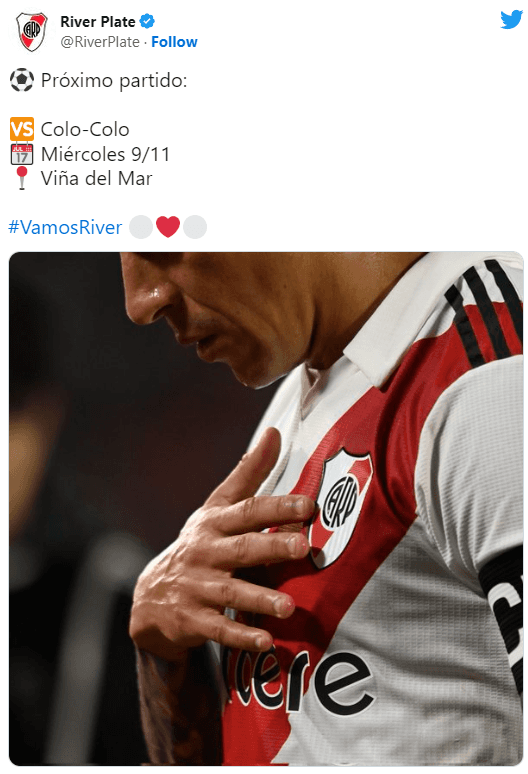Click the last white circle emoji
The width and height of the screenshot is (528, 774).
click(x=195, y=227)
